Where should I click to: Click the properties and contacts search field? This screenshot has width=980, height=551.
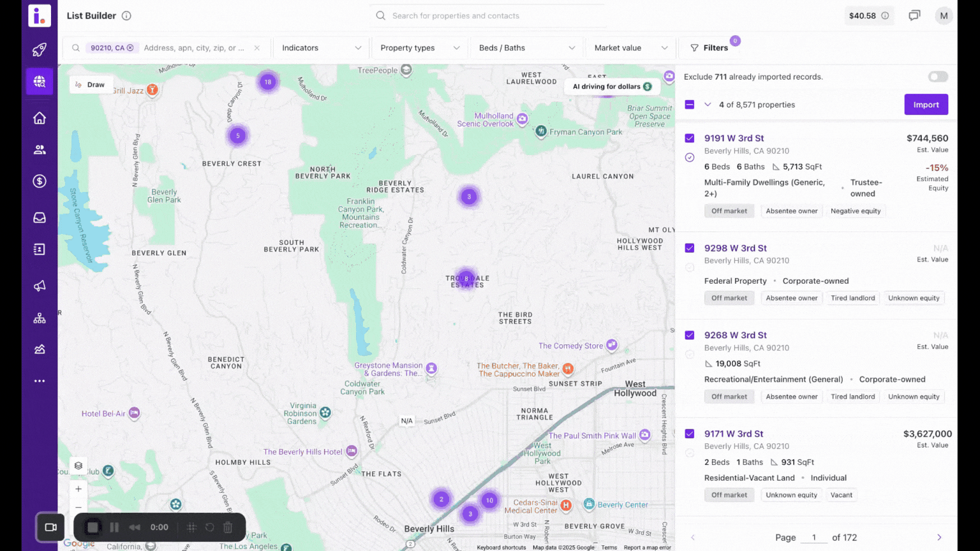(488, 16)
